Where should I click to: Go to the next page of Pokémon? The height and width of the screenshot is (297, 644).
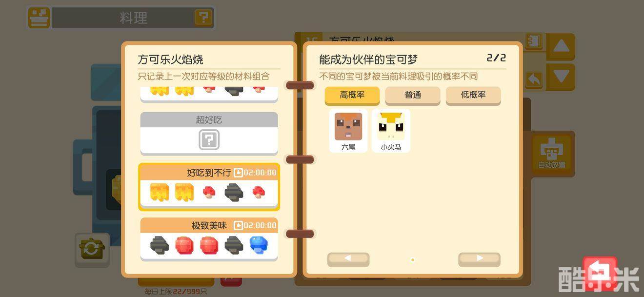coord(479,259)
